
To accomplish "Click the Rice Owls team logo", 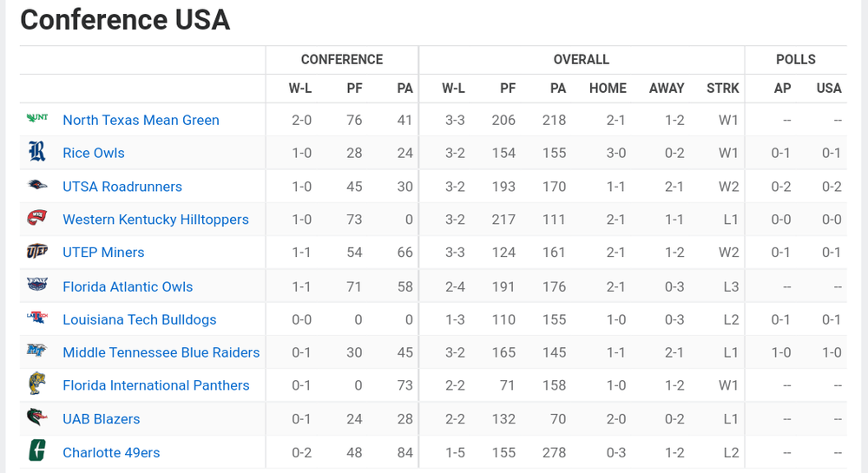I will pos(36,152).
